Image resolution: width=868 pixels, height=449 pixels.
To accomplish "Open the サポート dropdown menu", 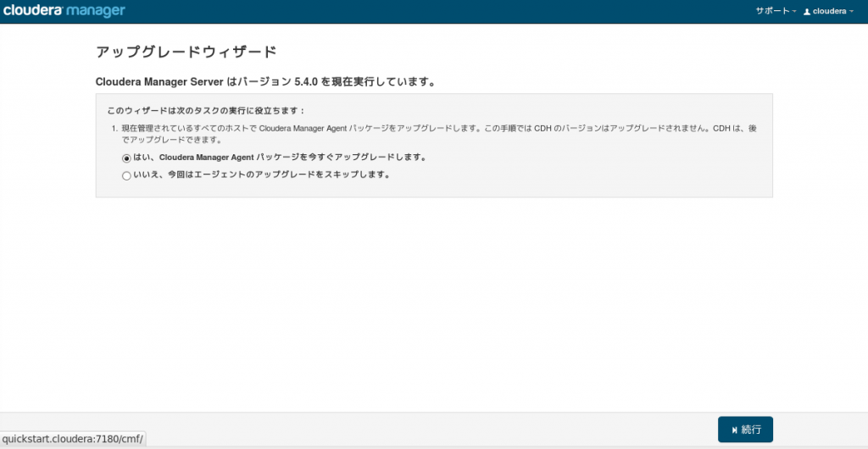I will tap(776, 11).
